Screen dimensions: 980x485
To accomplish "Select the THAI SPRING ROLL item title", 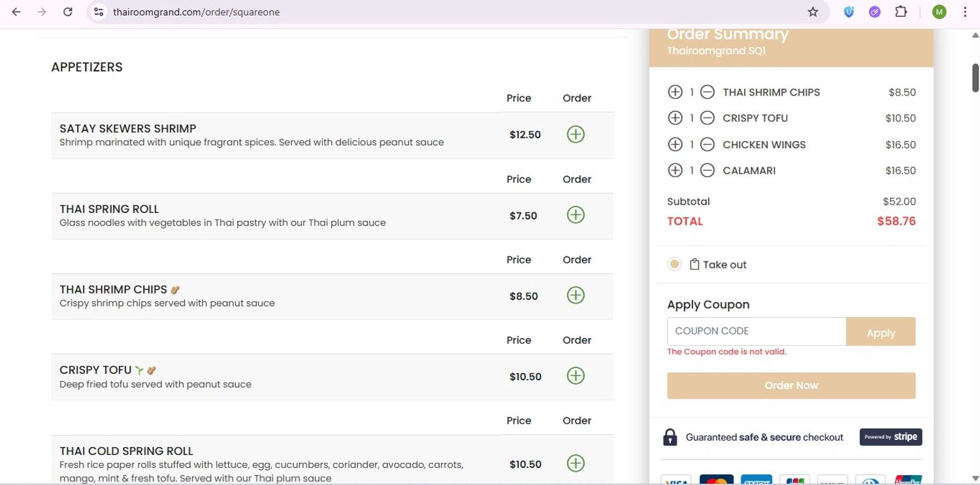I will tap(109, 209).
